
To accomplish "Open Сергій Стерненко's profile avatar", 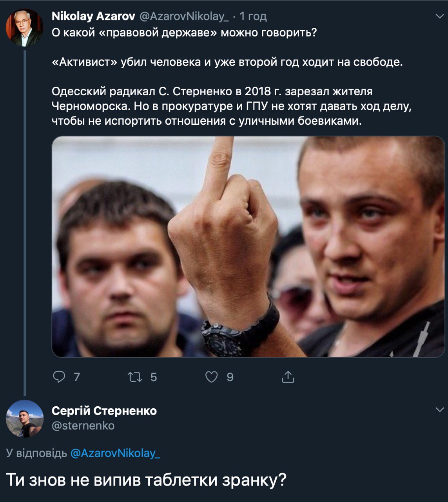I will coord(24,418).
